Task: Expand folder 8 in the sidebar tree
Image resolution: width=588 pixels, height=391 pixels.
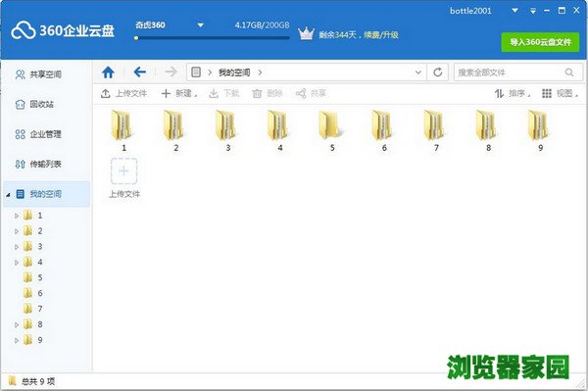Action: [17, 324]
